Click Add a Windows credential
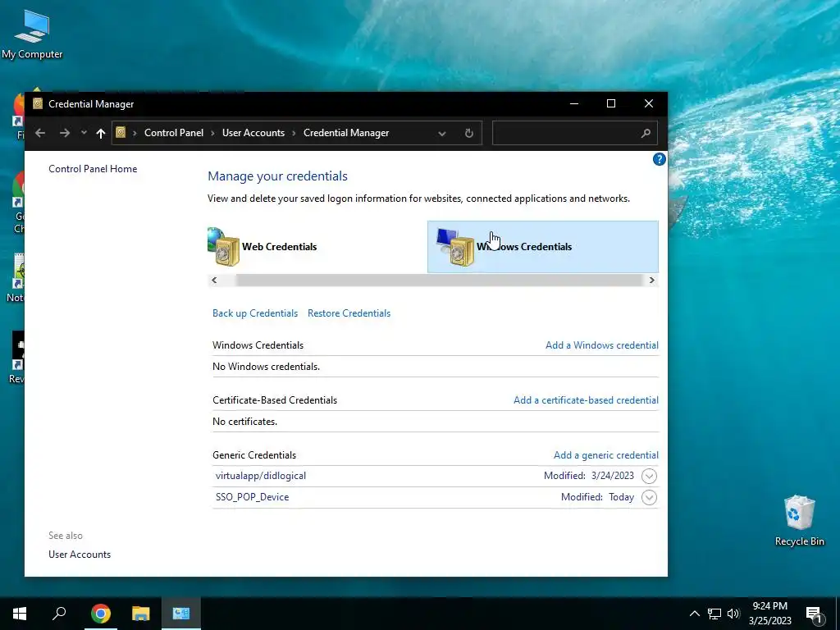 pyautogui.click(x=602, y=345)
